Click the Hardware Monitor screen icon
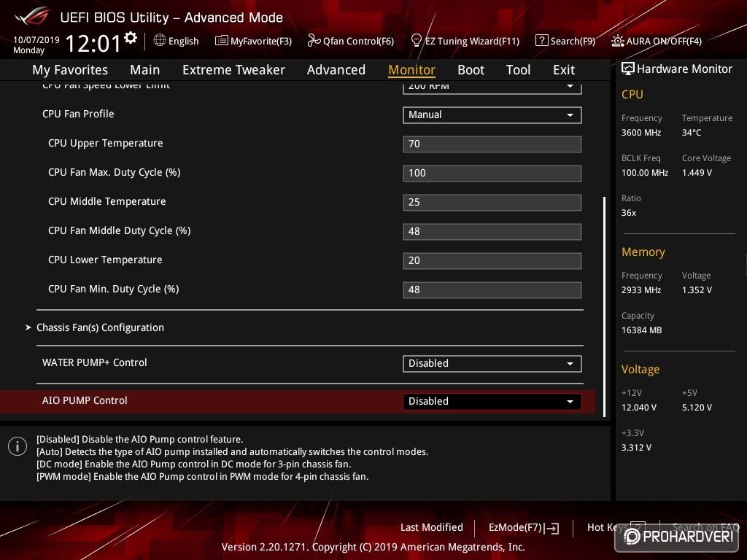Screen dimensions: 747x560 [628, 69]
